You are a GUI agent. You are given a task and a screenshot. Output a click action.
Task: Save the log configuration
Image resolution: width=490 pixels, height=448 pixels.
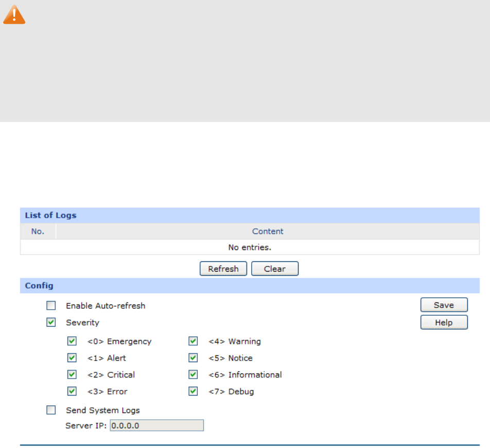point(444,305)
